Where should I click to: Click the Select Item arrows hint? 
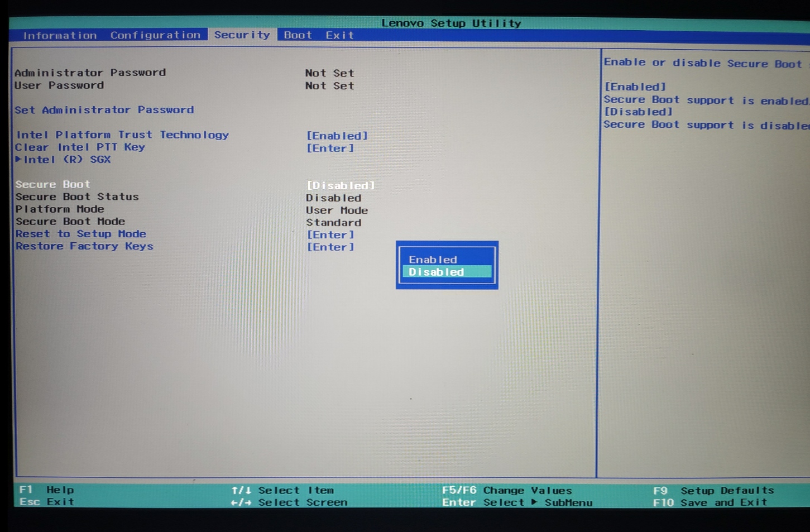[x=282, y=490]
